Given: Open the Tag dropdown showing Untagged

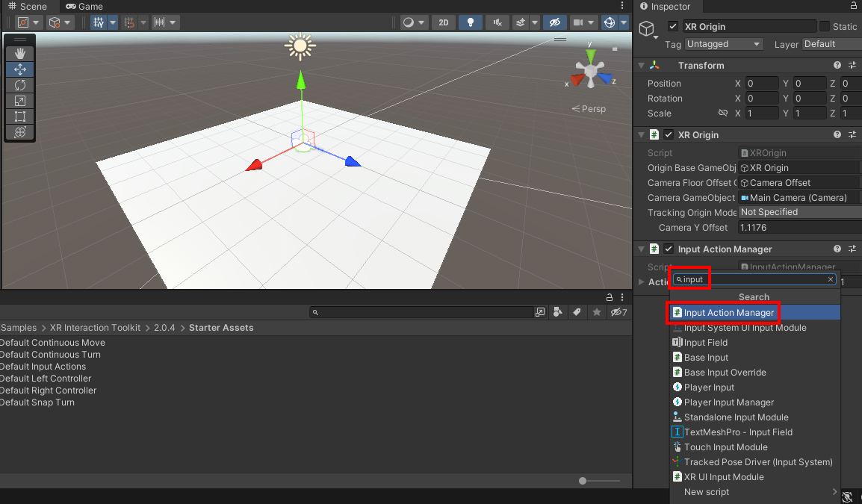Looking at the screenshot, I should coord(724,44).
